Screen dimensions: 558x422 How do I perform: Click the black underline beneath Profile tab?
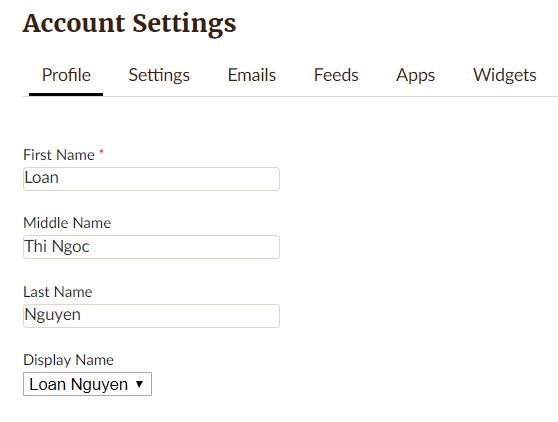[x=66, y=94]
